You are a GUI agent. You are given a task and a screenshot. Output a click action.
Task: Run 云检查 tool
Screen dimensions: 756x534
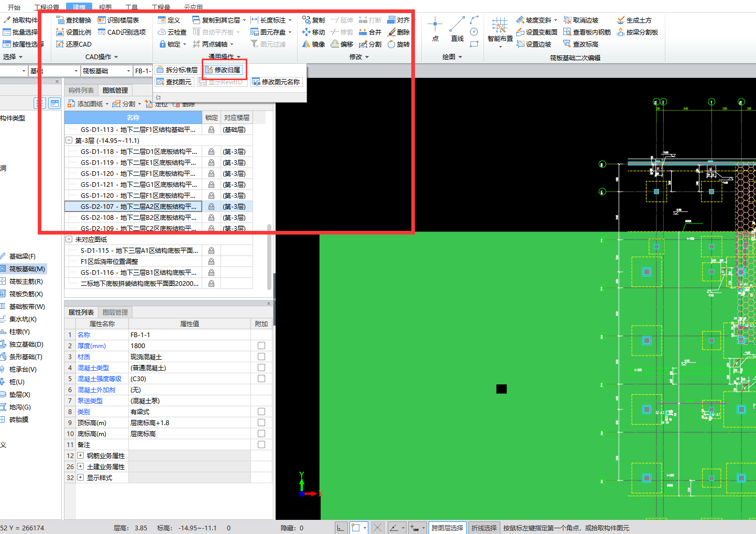172,32
